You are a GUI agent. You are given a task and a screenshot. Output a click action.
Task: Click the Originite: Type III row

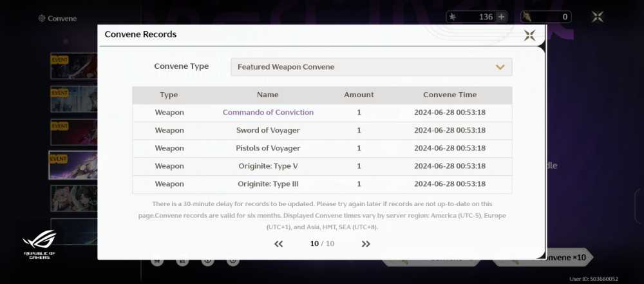(x=322, y=184)
